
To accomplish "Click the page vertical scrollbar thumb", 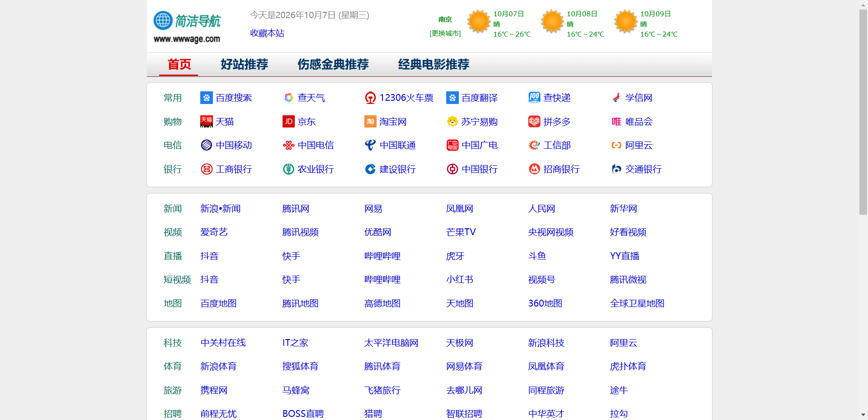I will point(863,112).
